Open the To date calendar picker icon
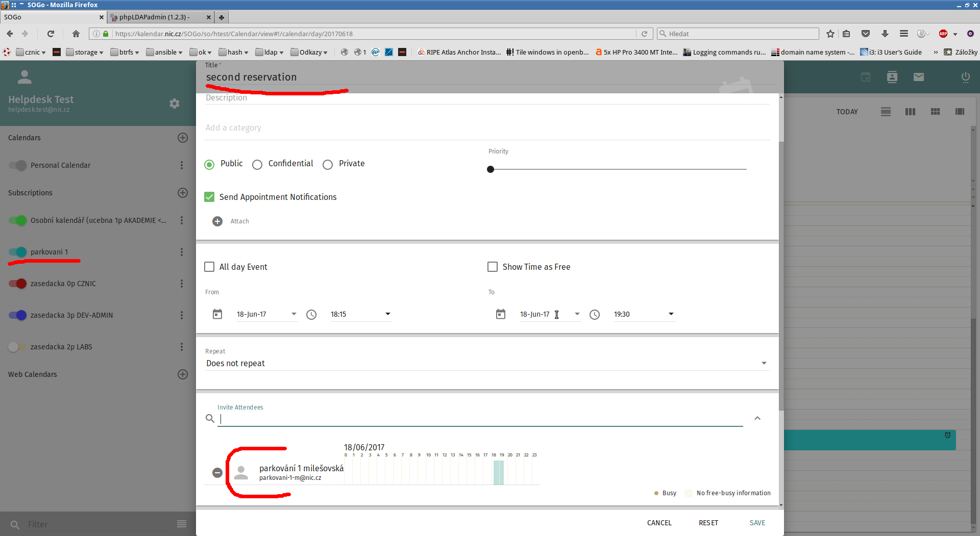980x536 pixels. [x=501, y=314]
